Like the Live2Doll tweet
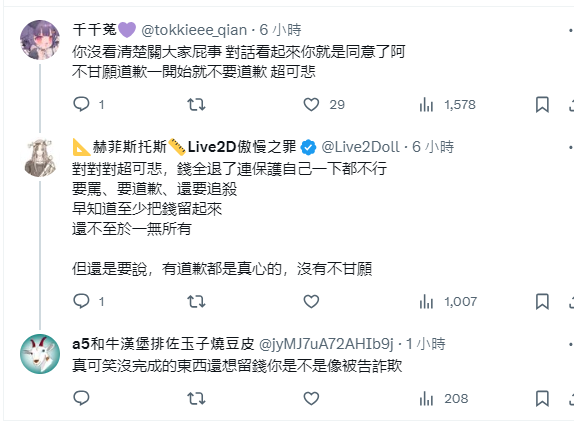The width and height of the screenshot is (574, 421). tap(311, 302)
